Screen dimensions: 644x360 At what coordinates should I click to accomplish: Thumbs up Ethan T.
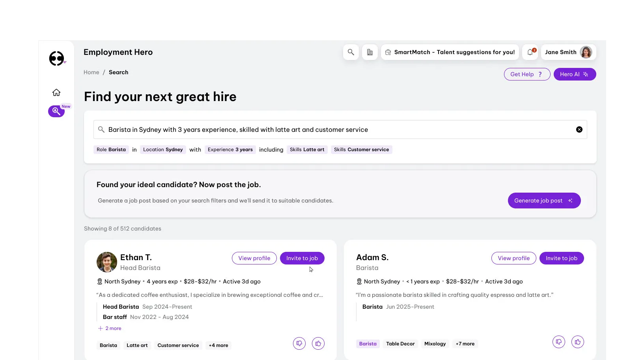318,343
